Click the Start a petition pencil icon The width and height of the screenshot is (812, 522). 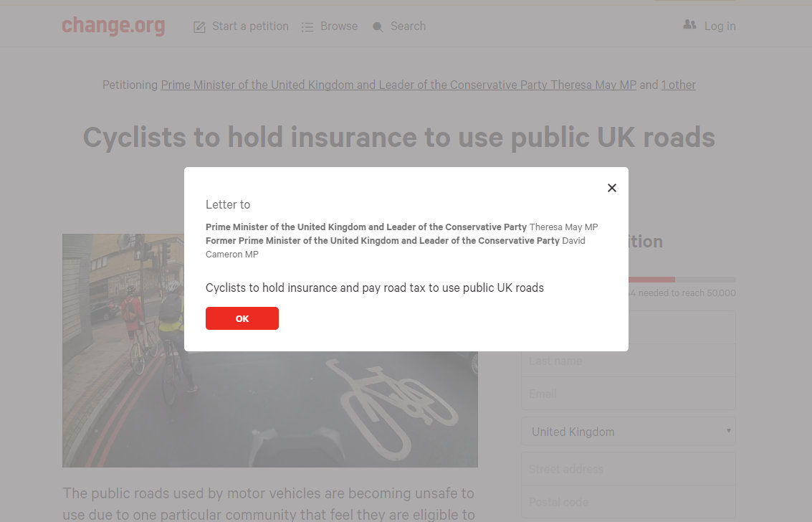[199, 27]
